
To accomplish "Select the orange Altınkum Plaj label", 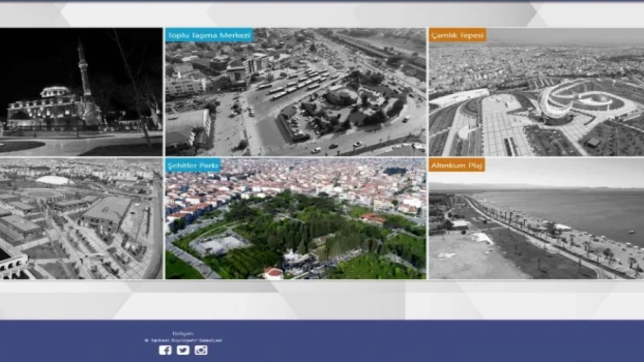I will point(456,165).
